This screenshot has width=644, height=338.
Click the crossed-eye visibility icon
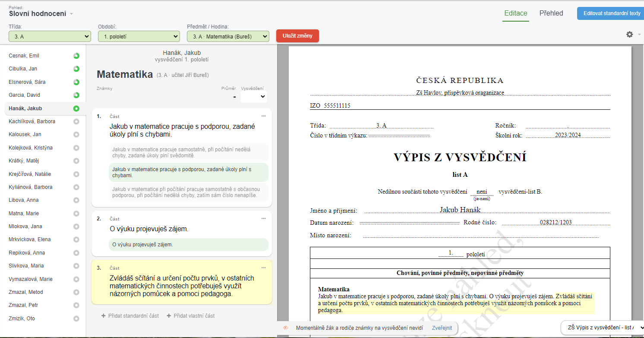pos(286,328)
